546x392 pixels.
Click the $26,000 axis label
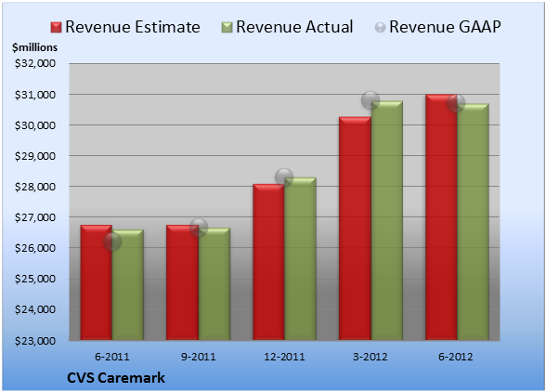tap(35, 248)
